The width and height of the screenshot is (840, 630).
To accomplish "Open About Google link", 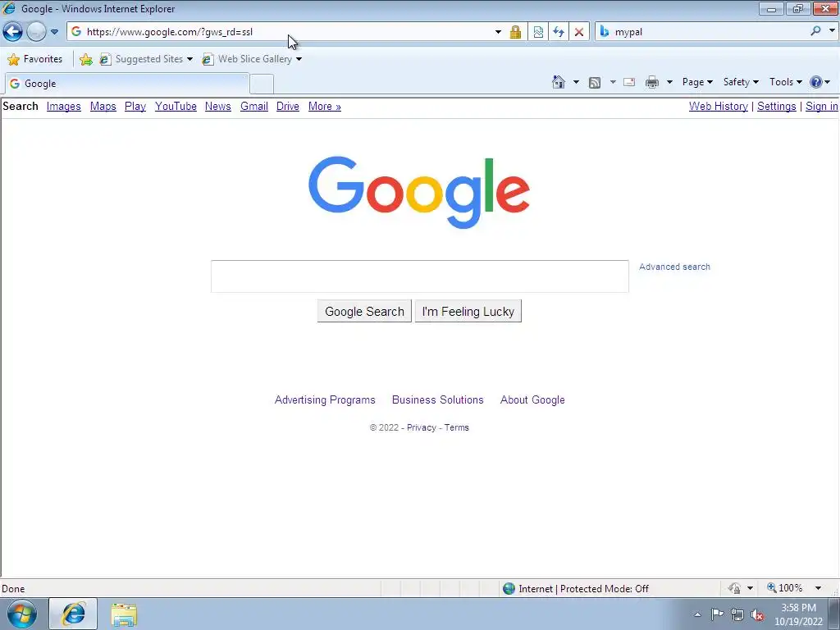I will [532, 399].
